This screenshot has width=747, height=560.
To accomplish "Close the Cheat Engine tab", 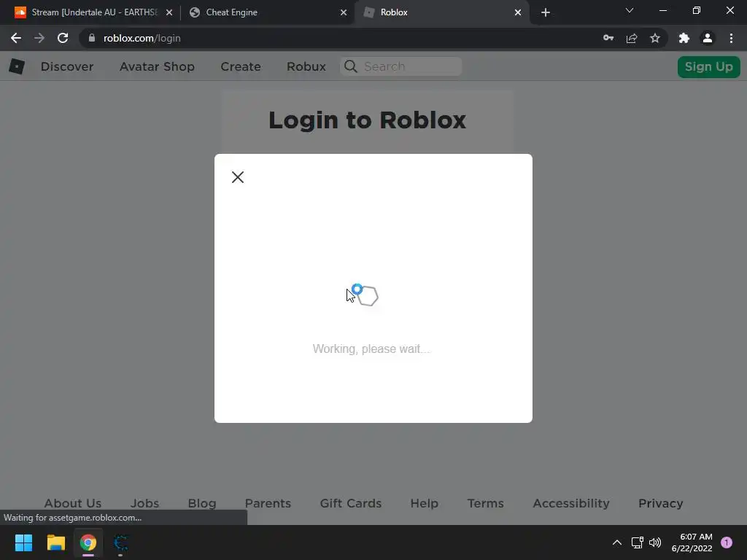I will click(x=344, y=12).
